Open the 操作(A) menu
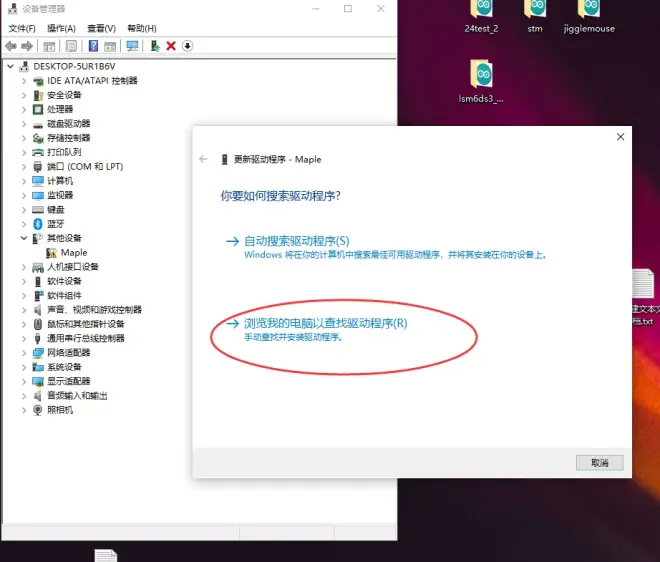Viewport: 660px width, 562px height. 61,28
